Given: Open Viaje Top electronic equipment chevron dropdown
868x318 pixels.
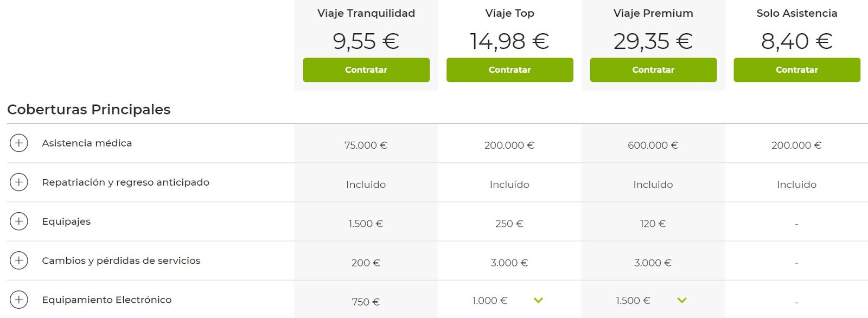Looking at the screenshot, I should click(538, 300).
